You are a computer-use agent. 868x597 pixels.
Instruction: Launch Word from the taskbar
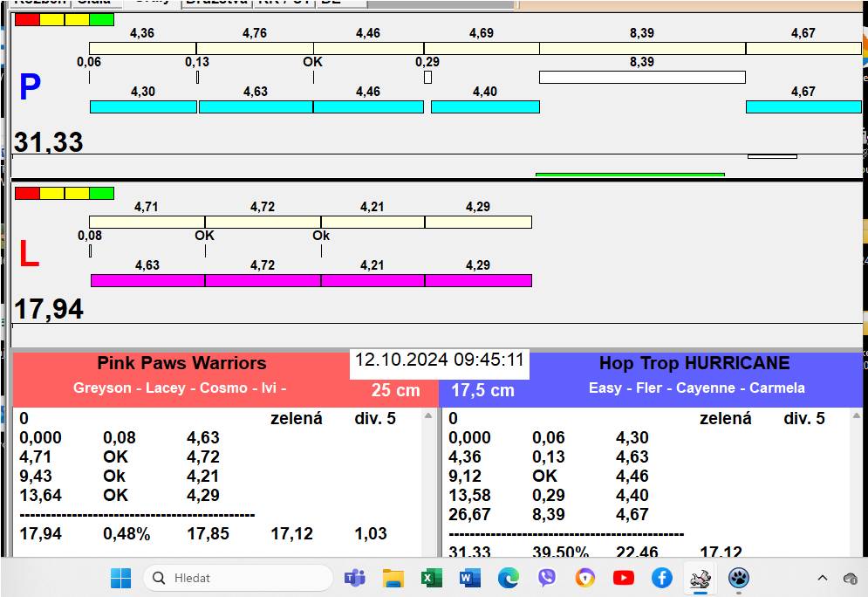pos(469,578)
